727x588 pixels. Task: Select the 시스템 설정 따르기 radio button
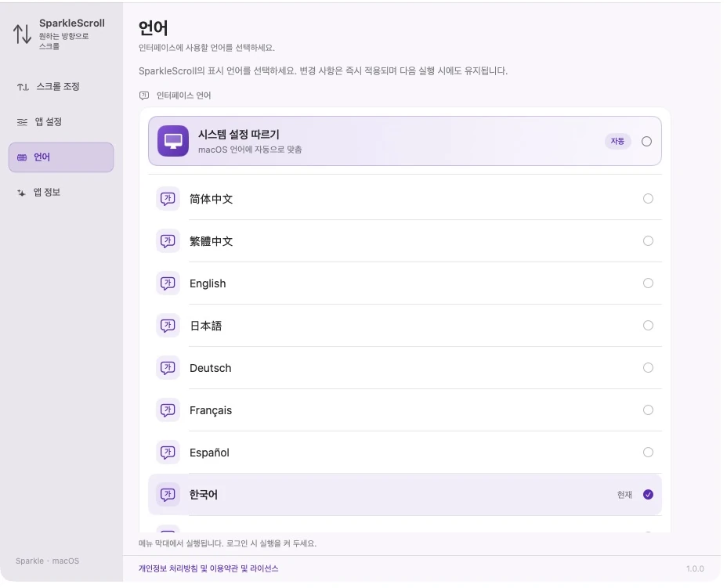pos(647,142)
